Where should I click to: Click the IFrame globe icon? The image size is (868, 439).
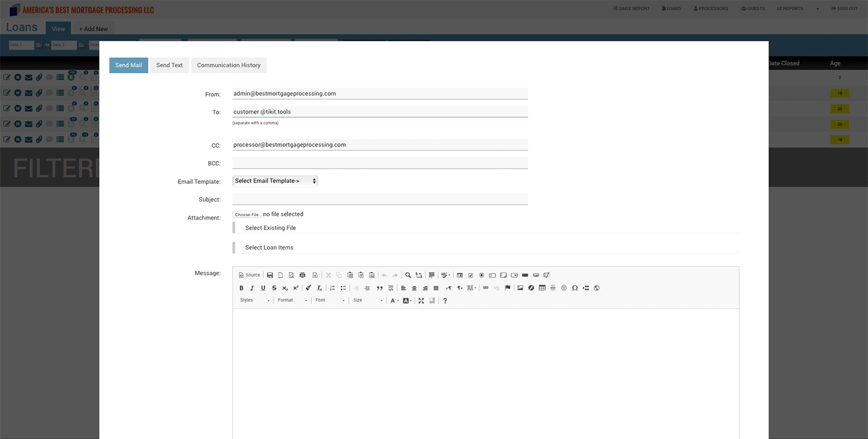(x=597, y=288)
